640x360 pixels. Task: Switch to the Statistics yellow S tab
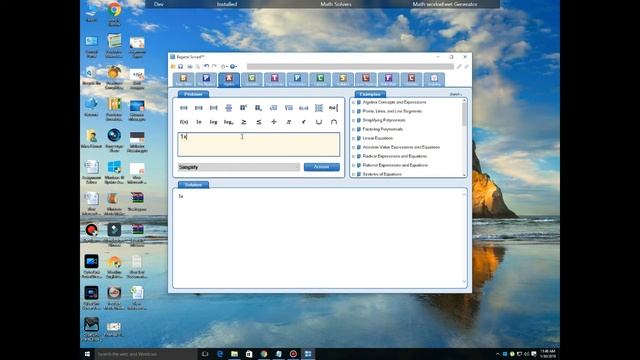pos(343,80)
